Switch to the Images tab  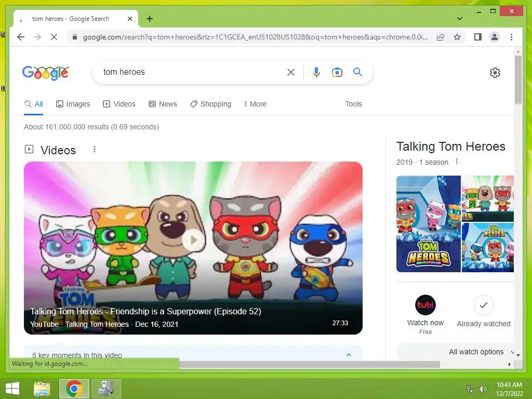tap(73, 104)
